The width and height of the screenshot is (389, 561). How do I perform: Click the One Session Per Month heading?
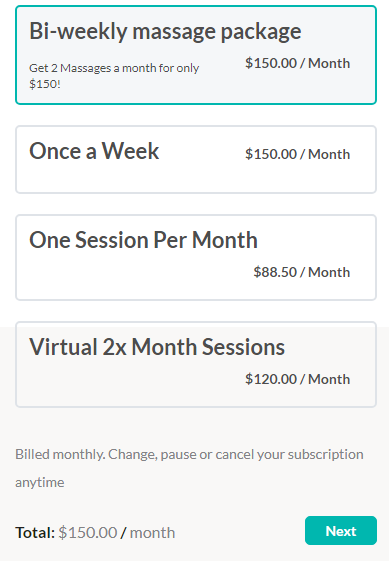click(143, 240)
